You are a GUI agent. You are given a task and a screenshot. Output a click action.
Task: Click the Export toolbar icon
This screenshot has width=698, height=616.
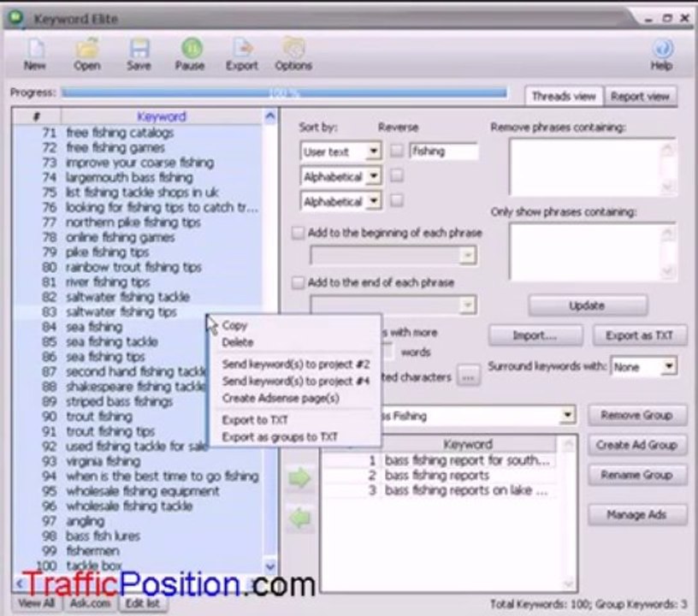(242, 54)
